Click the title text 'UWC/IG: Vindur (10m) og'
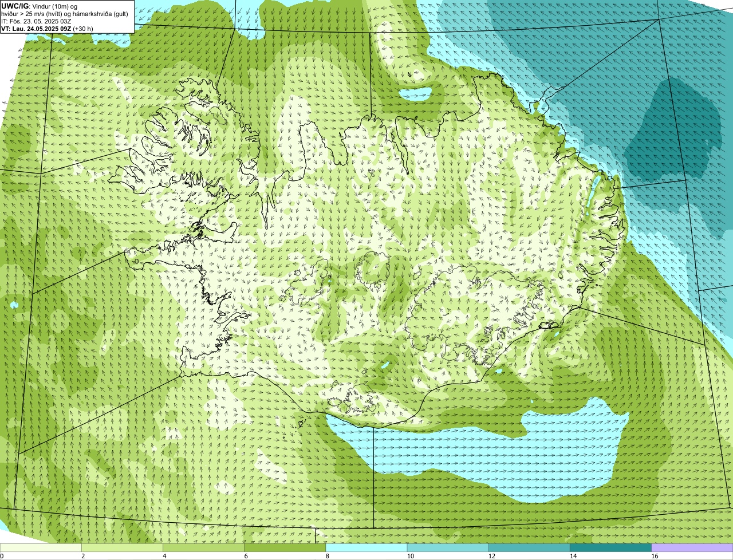 tap(39, 6)
